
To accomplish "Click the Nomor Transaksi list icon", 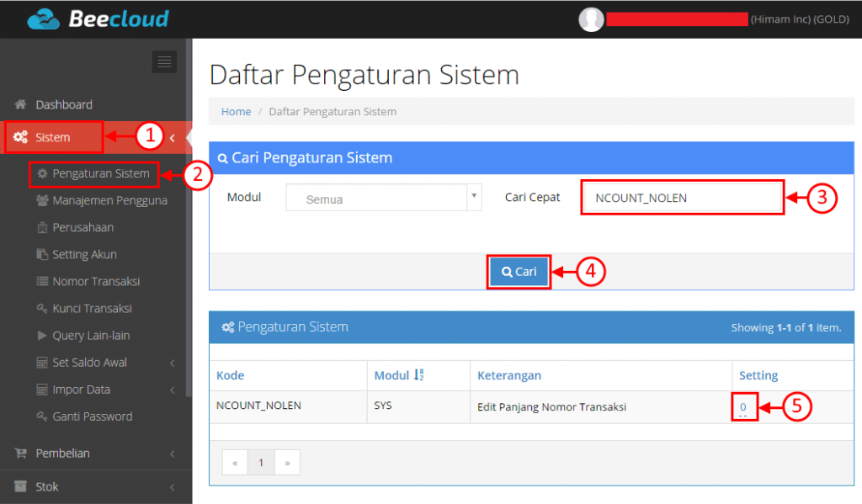I will [42, 281].
